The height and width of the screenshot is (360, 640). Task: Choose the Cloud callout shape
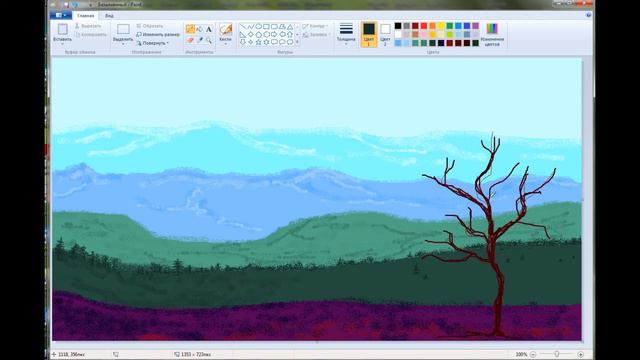pos(290,42)
